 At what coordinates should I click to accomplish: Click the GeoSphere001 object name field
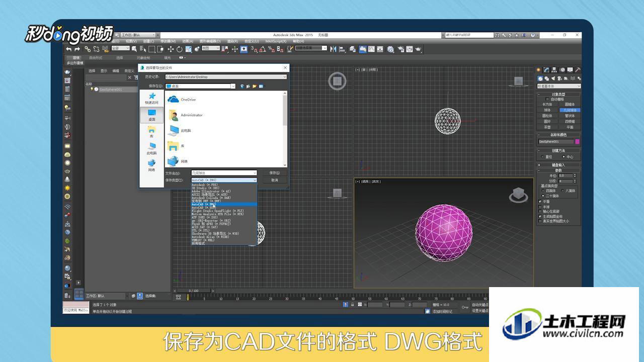coord(555,142)
